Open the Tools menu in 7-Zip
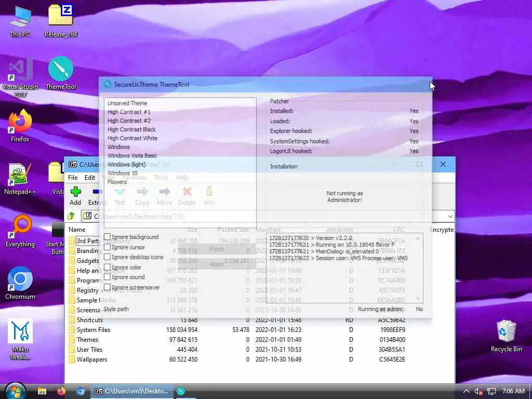 coord(161,178)
